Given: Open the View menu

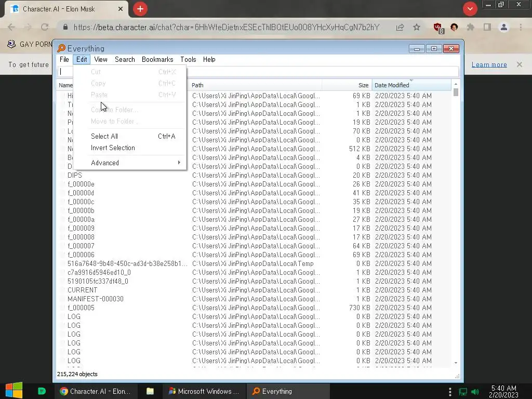Looking at the screenshot, I should coord(101,59).
